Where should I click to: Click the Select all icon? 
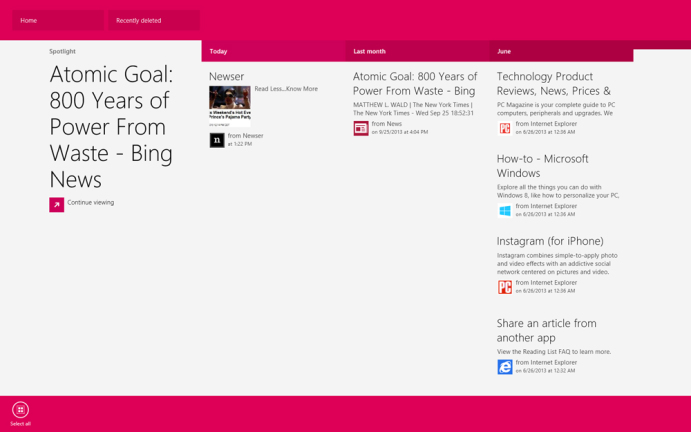point(20,409)
